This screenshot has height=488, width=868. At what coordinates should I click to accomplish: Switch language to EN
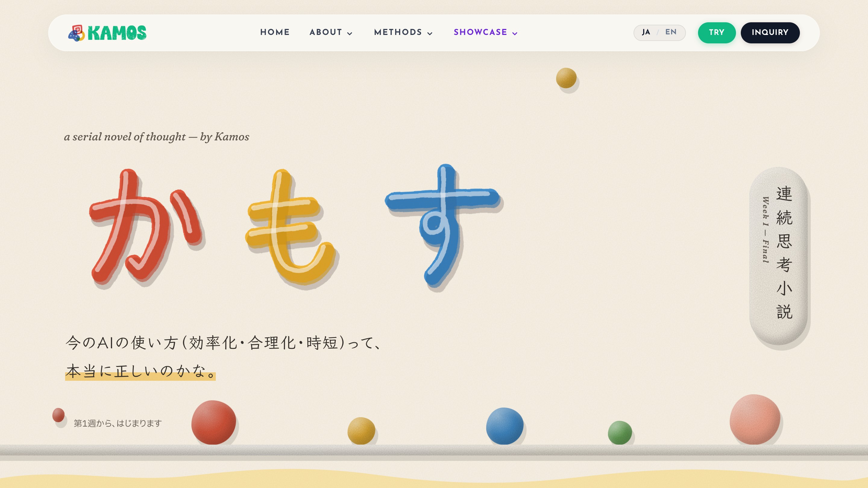click(671, 32)
